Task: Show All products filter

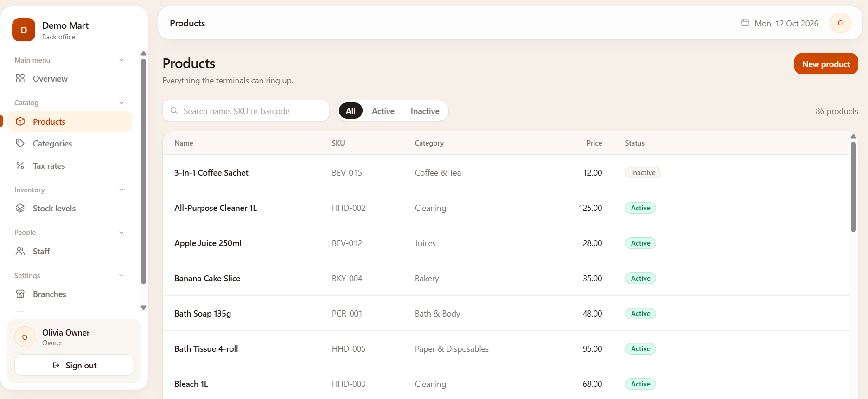Action: [x=351, y=111]
